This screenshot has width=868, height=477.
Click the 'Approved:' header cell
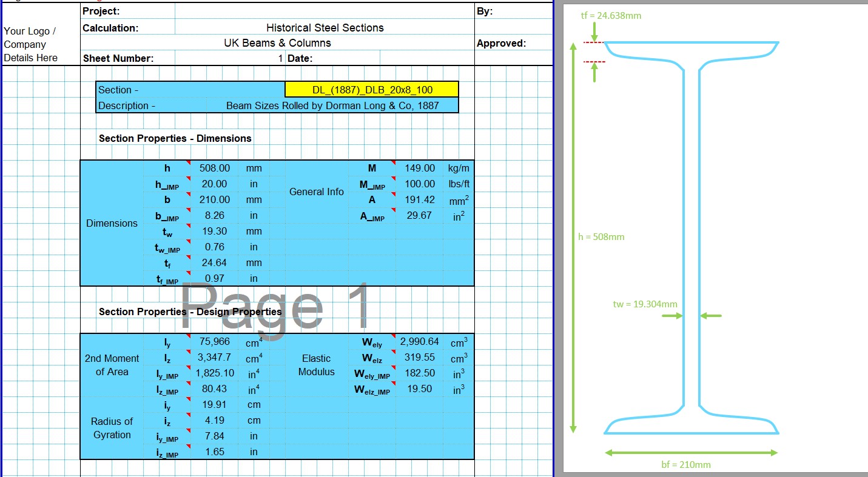(513, 44)
